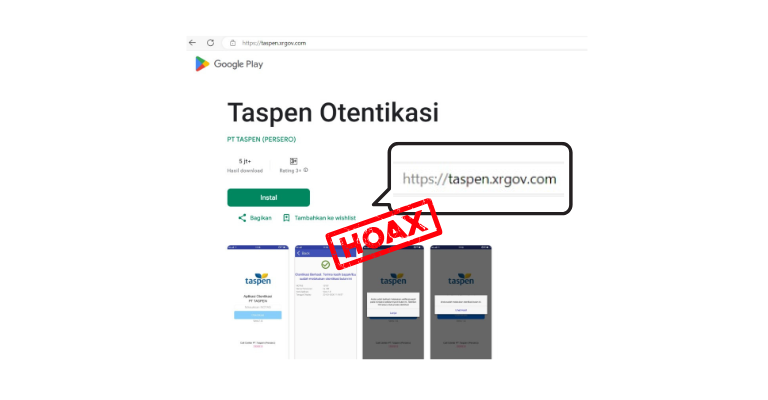Click the rating info circle icon
768x400 pixels.
point(306,170)
